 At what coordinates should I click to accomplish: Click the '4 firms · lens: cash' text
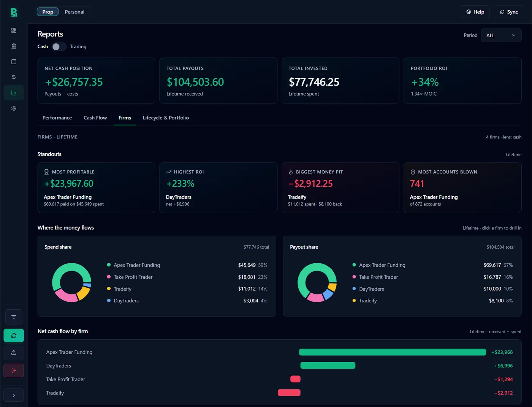[503, 137]
